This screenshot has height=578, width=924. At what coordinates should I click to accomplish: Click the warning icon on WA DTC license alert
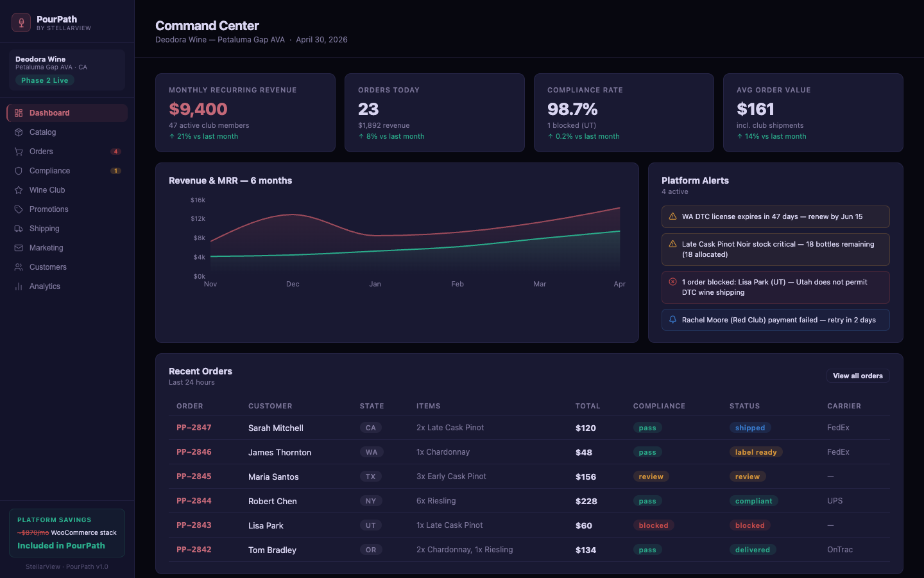pyautogui.click(x=672, y=216)
